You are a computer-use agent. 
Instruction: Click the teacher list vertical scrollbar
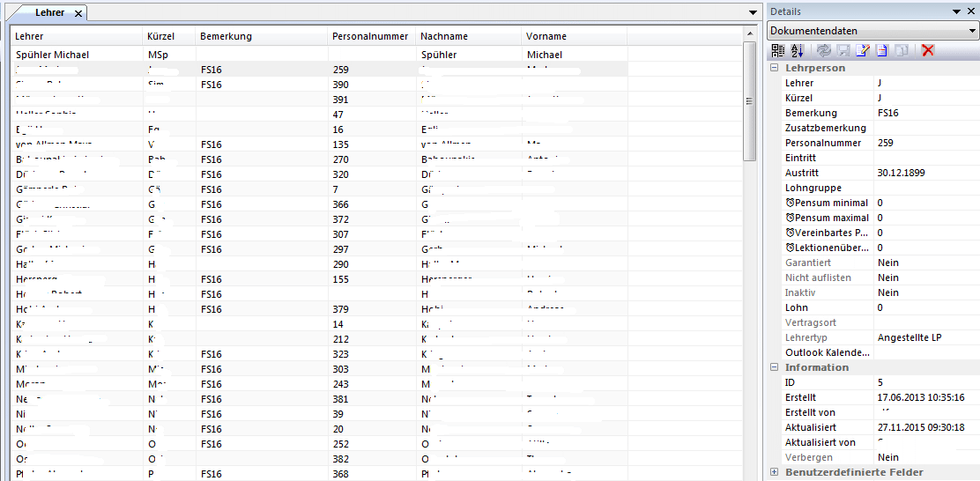click(x=750, y=264)
